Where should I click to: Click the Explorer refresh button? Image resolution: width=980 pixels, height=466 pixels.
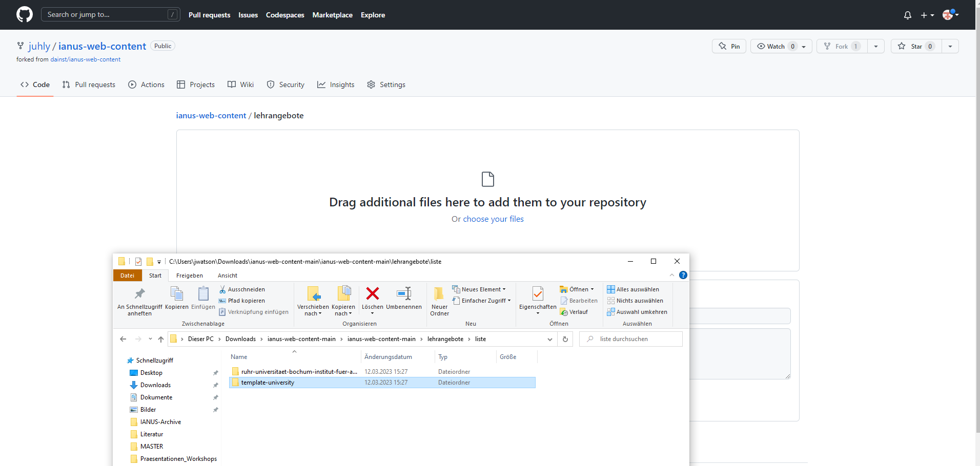coord(565,339)
